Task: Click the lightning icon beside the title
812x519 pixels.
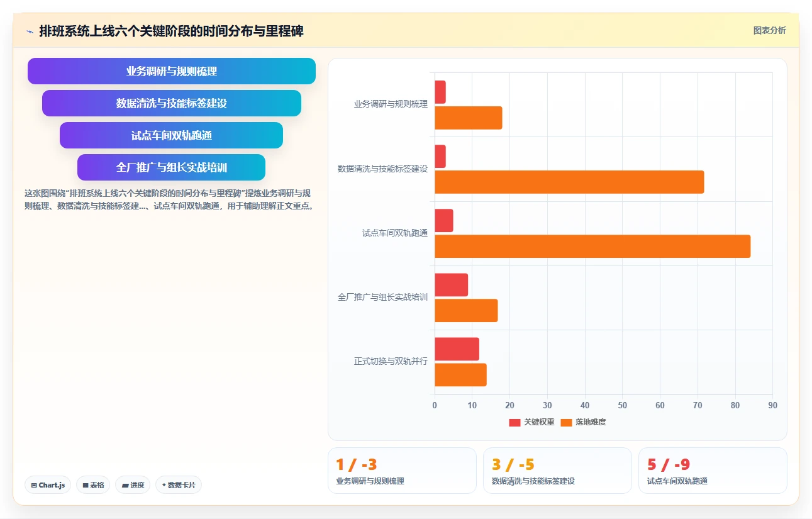Action: [30, 31]
